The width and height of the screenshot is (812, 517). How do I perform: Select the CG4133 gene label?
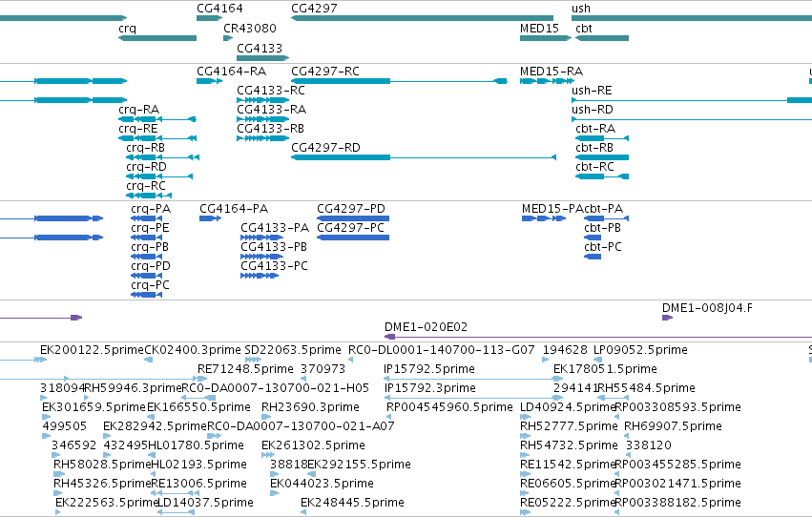pos(260,48)
